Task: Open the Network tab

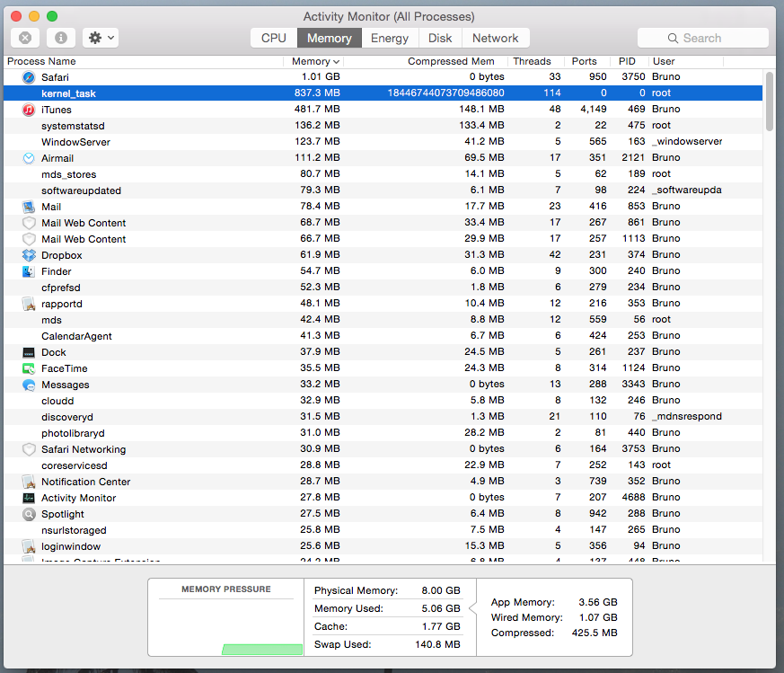Action: click(495, 38)
